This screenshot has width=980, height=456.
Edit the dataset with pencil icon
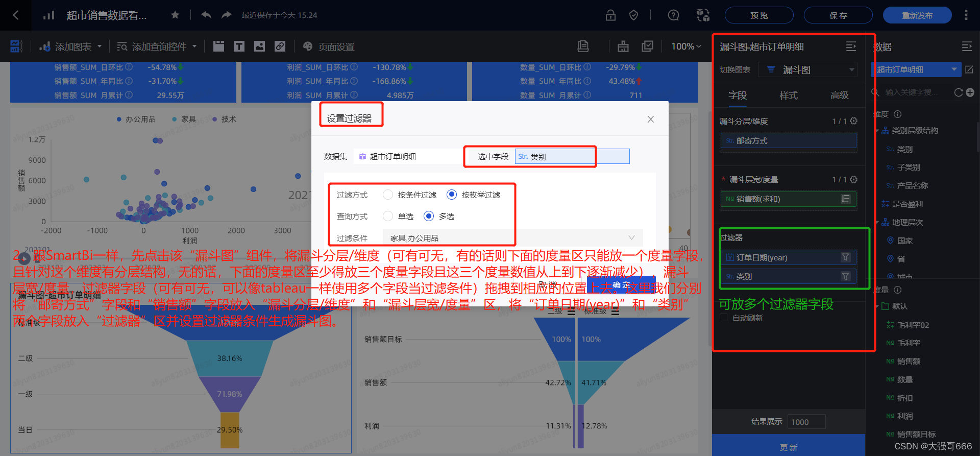pyautogui.click(x=969, y=69)
